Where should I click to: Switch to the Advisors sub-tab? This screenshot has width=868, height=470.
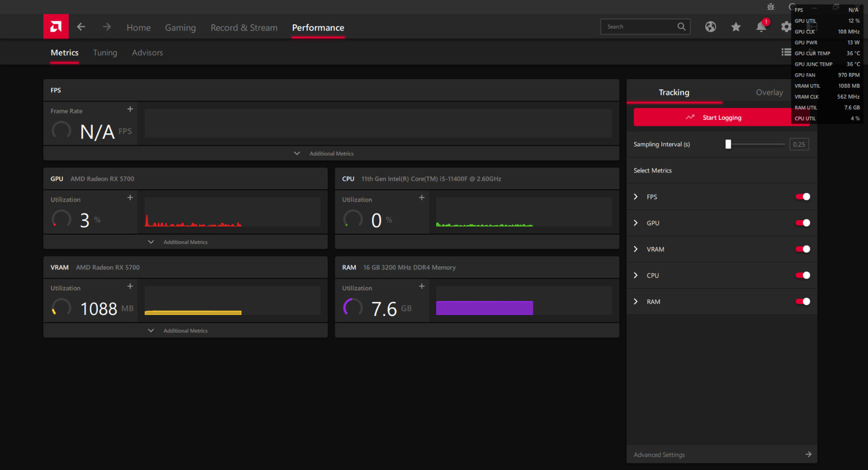click(148, 53)
